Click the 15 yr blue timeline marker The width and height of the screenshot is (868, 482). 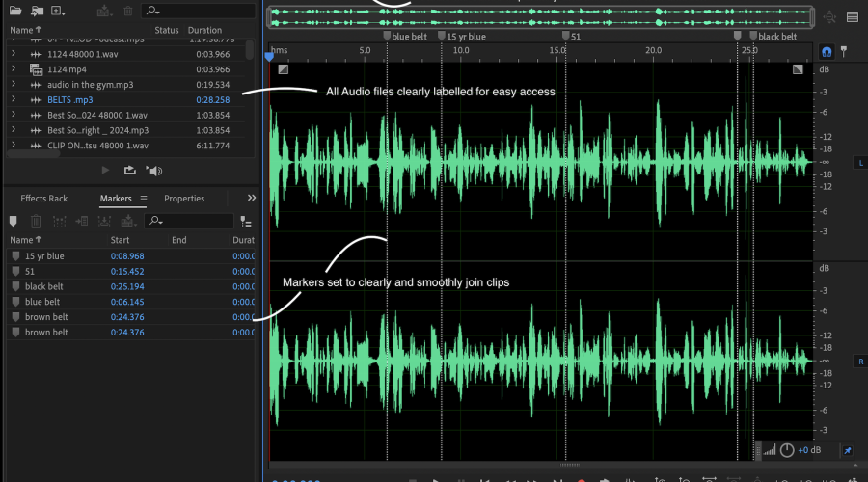click(x=442, y=37)
